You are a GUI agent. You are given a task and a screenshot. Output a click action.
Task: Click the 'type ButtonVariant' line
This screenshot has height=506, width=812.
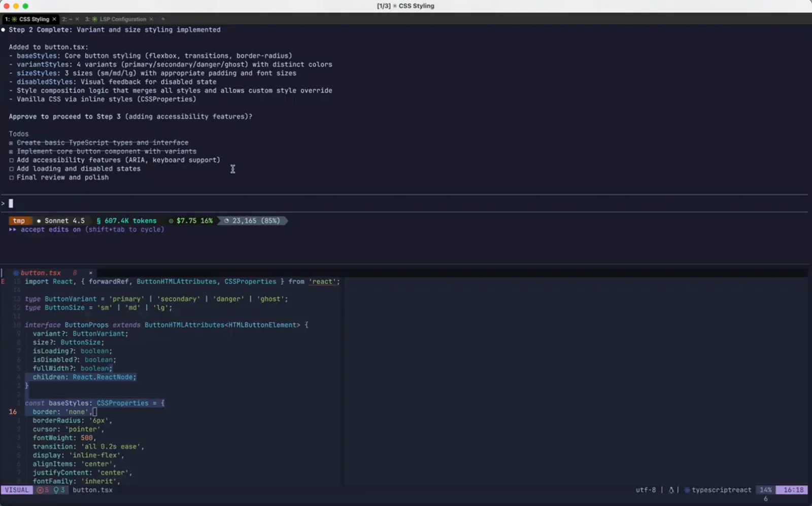[x=156, y=299]
